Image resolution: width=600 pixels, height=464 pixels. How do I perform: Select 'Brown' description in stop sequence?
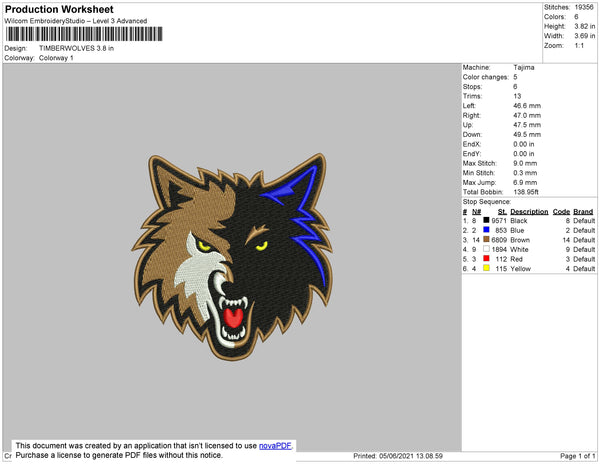pos(520,240)
